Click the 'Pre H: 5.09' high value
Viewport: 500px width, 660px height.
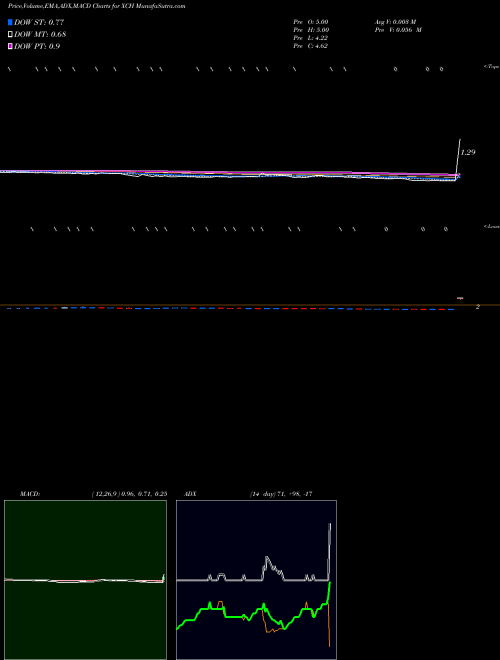pos(311,30)
